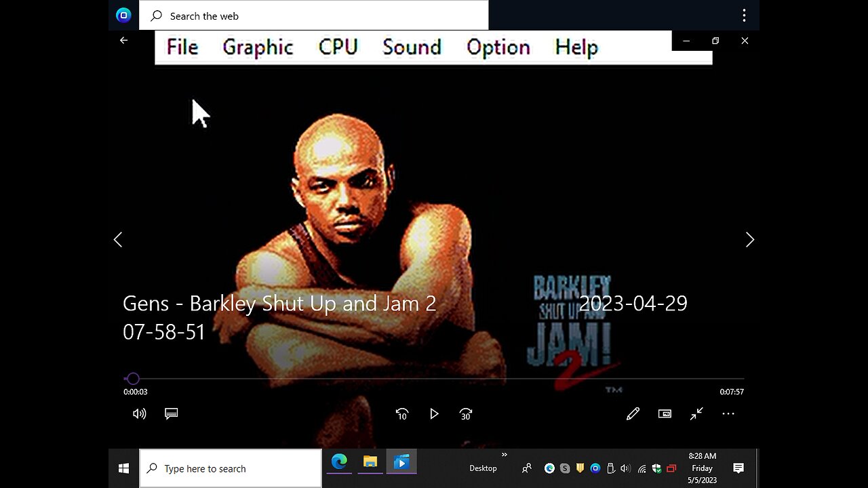Open the three-dot menu at top right
The image size is (868, 488).
click(x=744, y=16)
